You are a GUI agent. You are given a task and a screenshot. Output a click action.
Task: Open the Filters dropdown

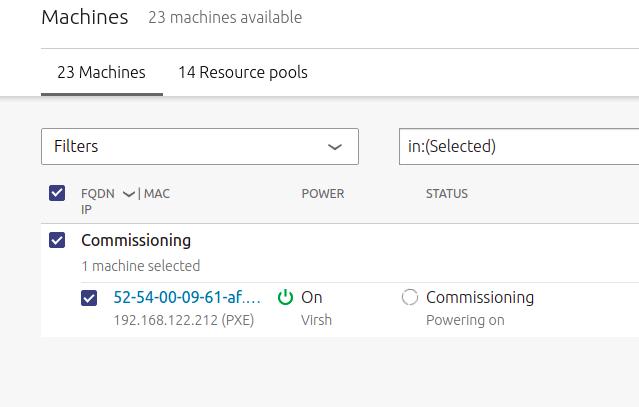pyautogui.click(x=200, y=147)
